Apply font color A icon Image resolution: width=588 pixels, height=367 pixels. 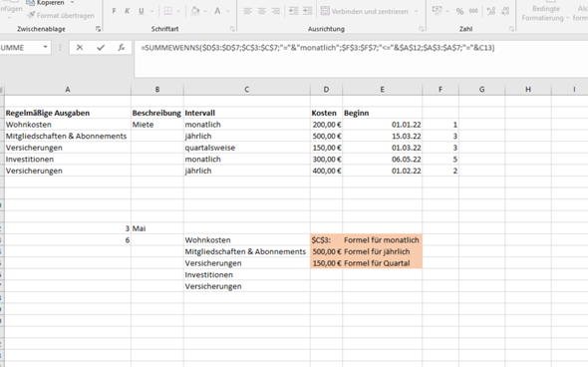coord(217,11)
